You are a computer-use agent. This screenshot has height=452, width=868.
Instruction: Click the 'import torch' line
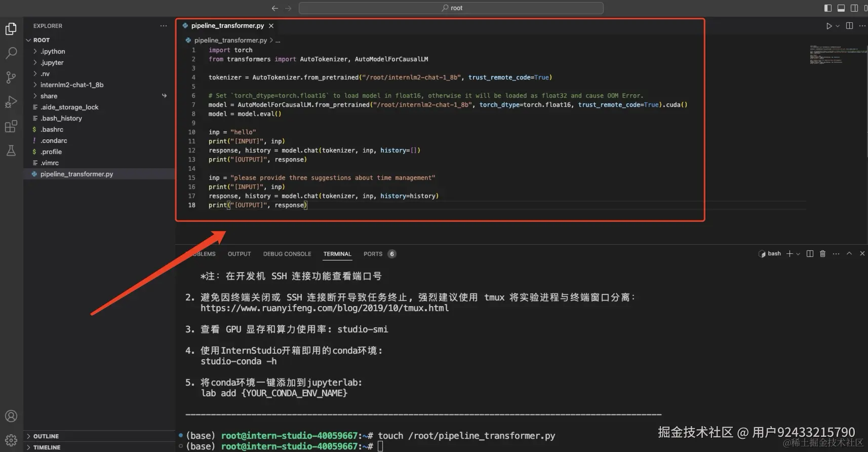[x=230, y=50]
